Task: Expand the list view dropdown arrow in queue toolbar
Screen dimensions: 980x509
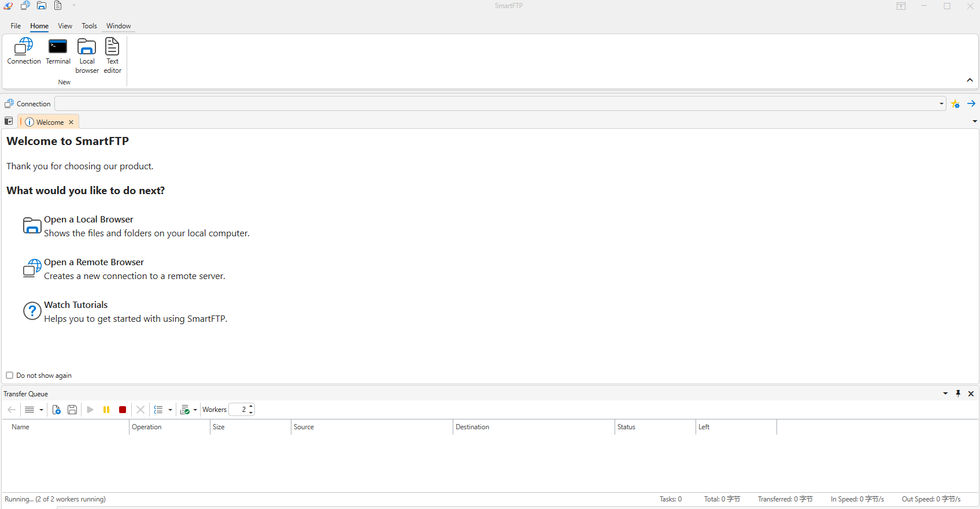Action: pos(41,410)
